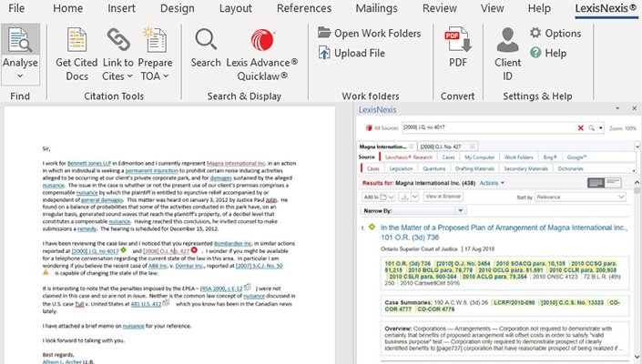This screenshot has height=364, width=642.
Task: Click the magnifier in the LexisNexis search box
Action: (591, 128)
